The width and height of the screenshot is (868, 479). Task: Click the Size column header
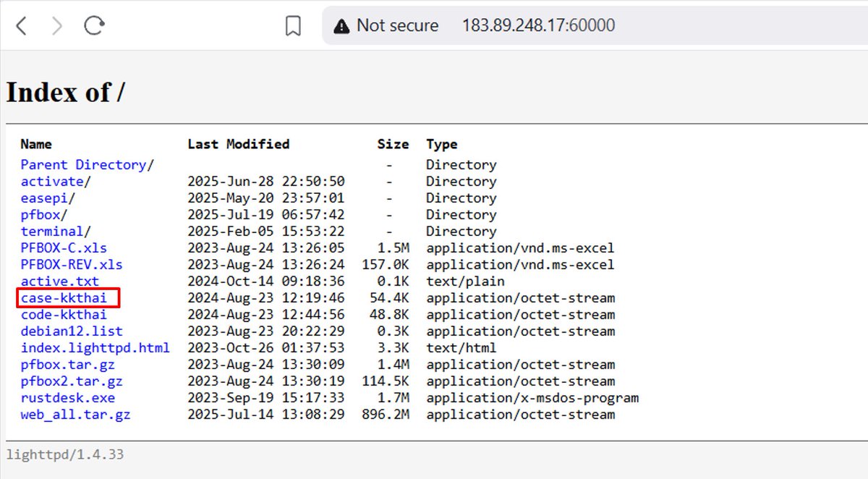click(x=393, y=144)
